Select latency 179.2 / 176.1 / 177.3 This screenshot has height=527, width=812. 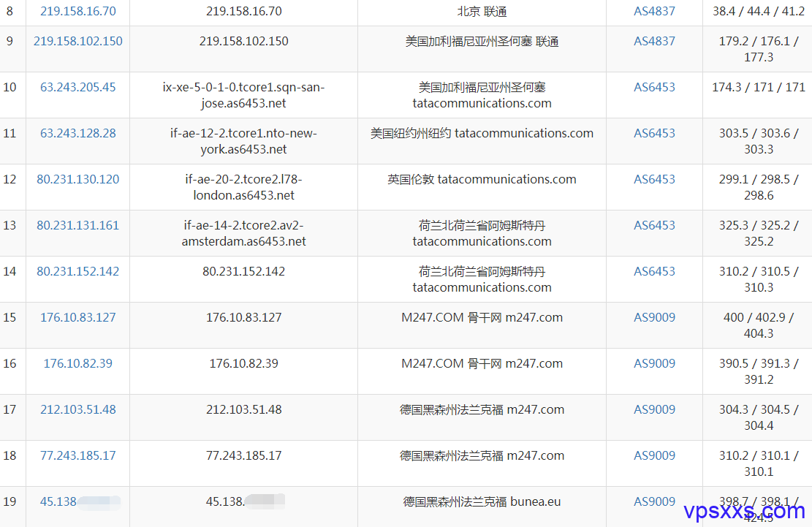(758, 49)
